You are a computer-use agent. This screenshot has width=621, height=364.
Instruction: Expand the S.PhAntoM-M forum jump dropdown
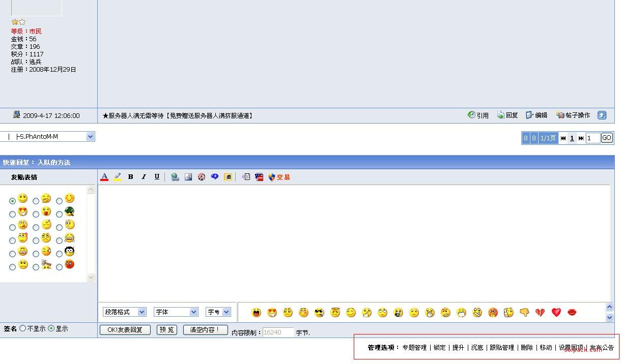tap(90, 137)
